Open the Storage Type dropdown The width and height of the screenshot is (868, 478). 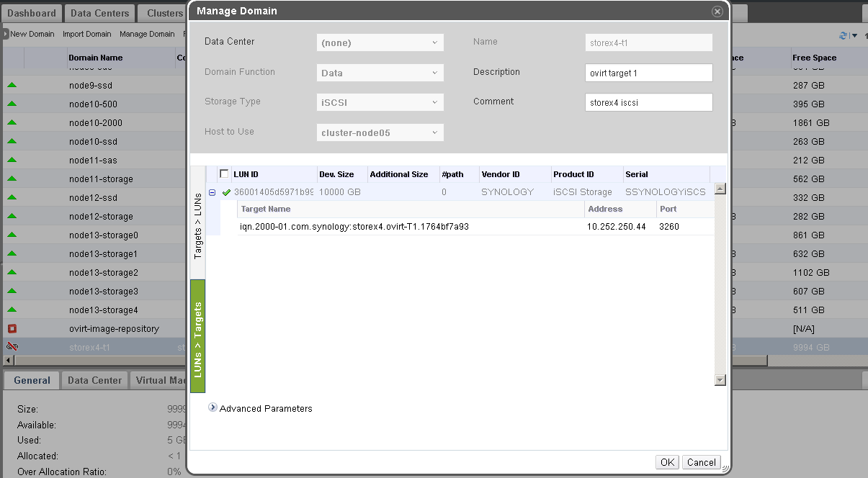[x=380, y=103]
